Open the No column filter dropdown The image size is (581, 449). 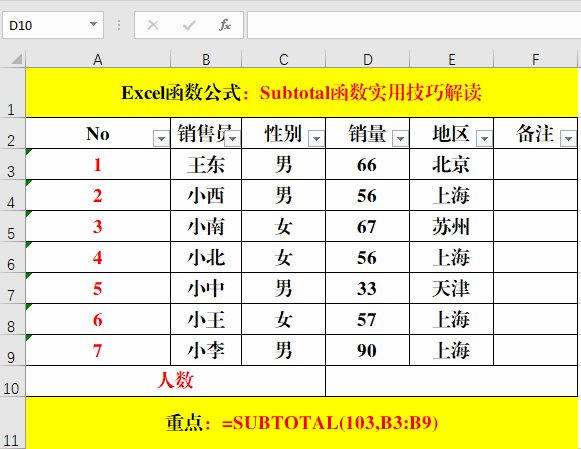coord(161,139)
